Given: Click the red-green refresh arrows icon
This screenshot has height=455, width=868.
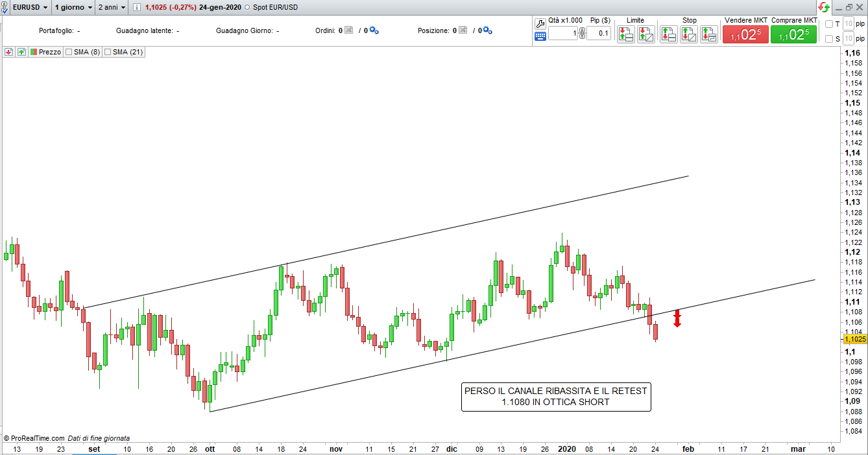Looking at the screenshot, I should pyautogui.click(x=823, y=7).
